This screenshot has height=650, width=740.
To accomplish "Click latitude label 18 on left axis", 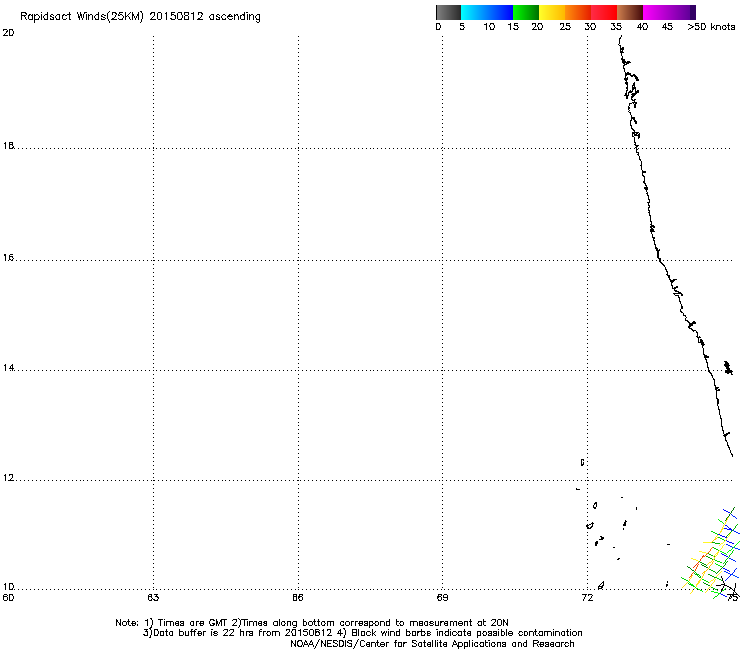I will (x=8, y=146).
